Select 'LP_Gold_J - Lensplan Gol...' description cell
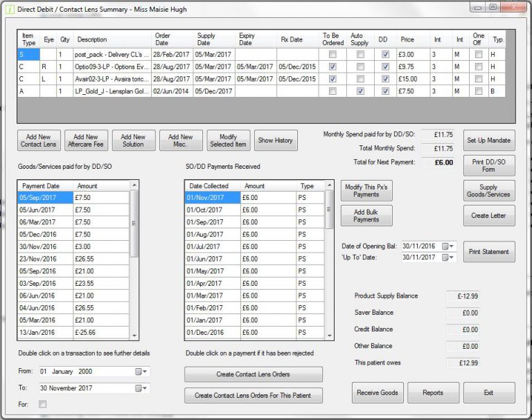This screenshot has height=420, width=532. pyautogui.click(x=112, y=91)
